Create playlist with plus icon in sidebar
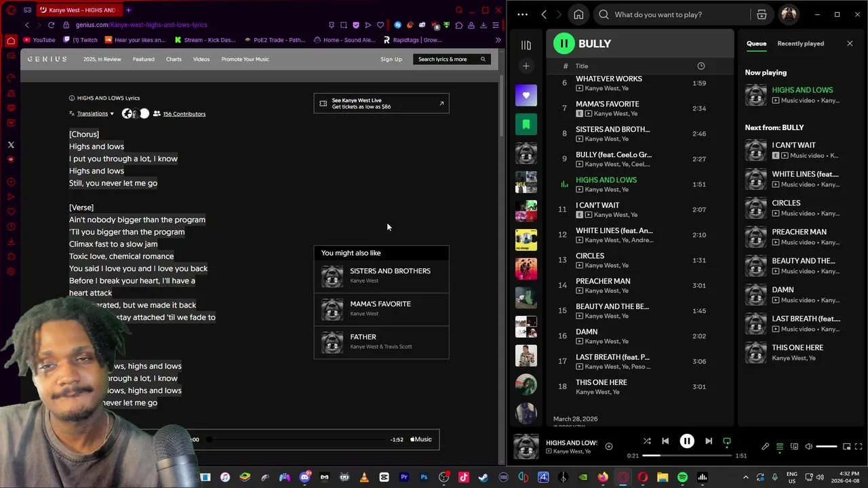868x488 pixels. pyautogui.click(x=526, y=66)
